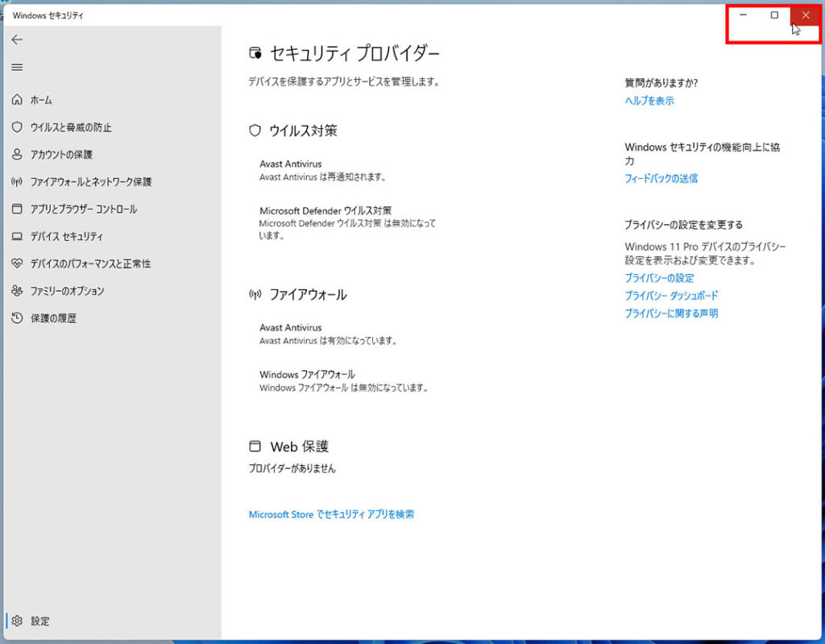Click the family options people icon
The height and width of the screenshot is (644, 825).
pos(17,291)
